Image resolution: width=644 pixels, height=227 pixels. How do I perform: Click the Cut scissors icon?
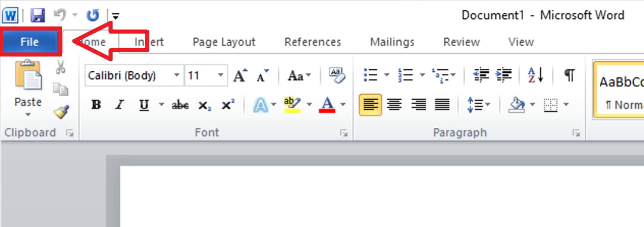[61, 67]
